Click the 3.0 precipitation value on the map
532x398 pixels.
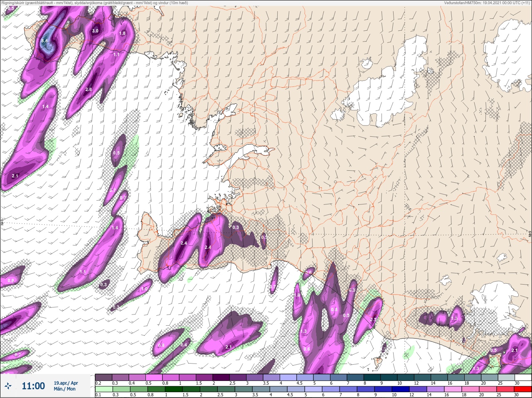click(x=95, y=31)
